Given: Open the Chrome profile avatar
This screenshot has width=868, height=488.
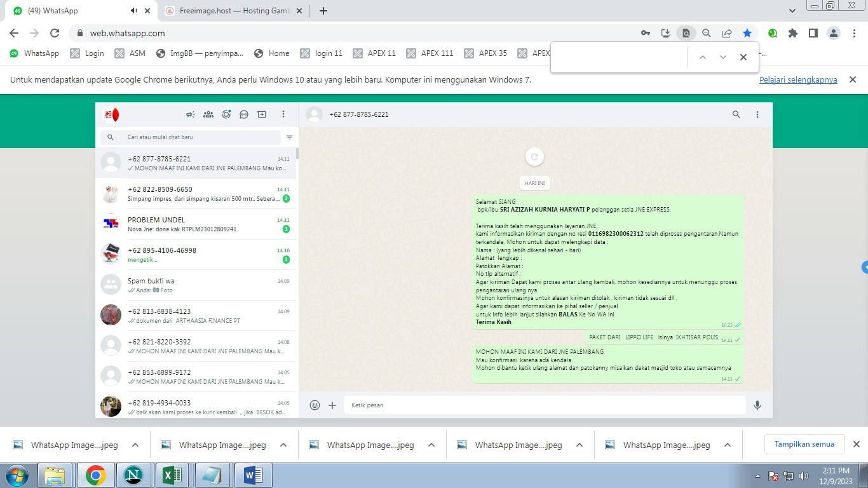Looking at the screenshot, I should click(x=834, y=33).
